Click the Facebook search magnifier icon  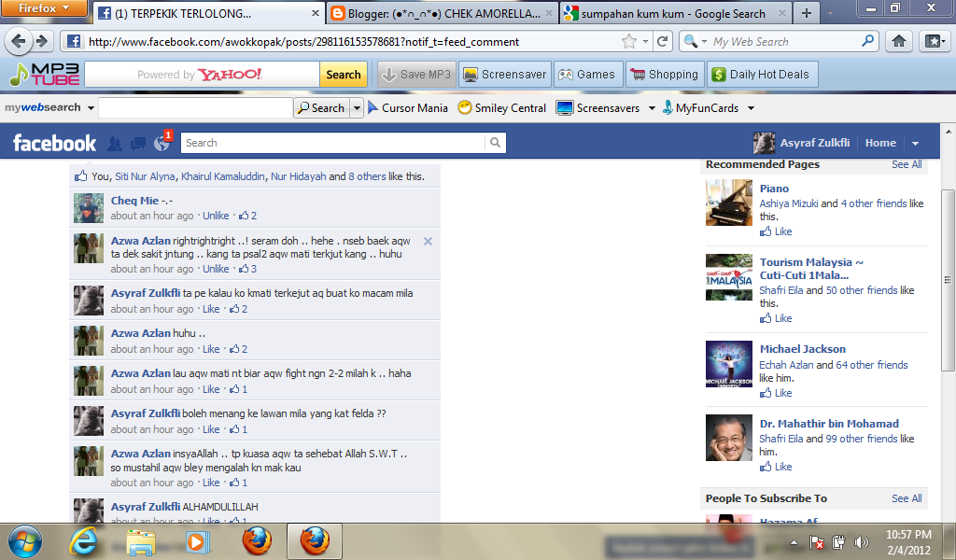(495, 143)
